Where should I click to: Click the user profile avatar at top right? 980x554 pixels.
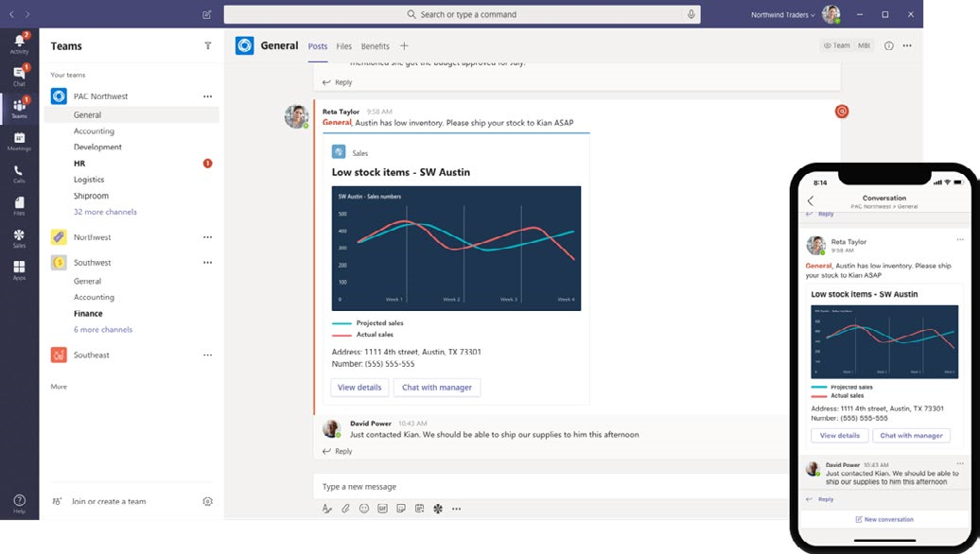point(831,14)
